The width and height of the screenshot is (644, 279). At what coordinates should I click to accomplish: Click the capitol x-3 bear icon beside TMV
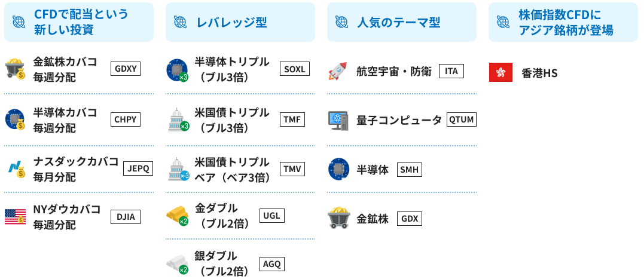click(x=178, y=169)
